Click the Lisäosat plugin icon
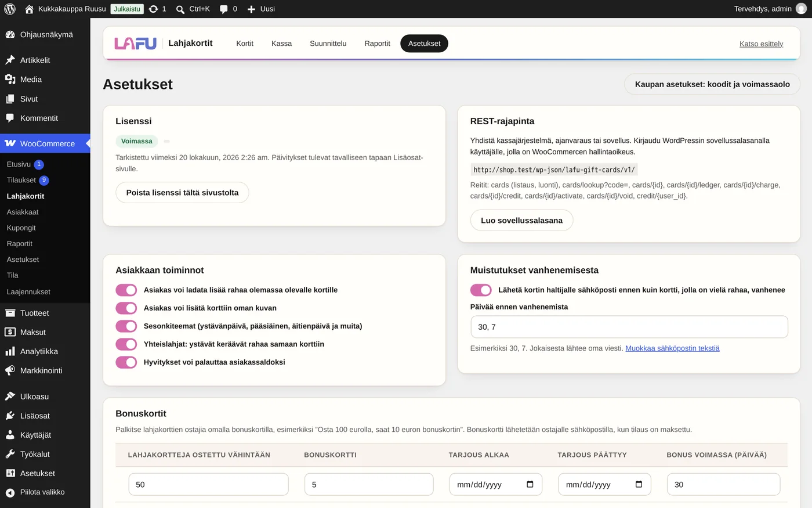 tap(10, 416)
